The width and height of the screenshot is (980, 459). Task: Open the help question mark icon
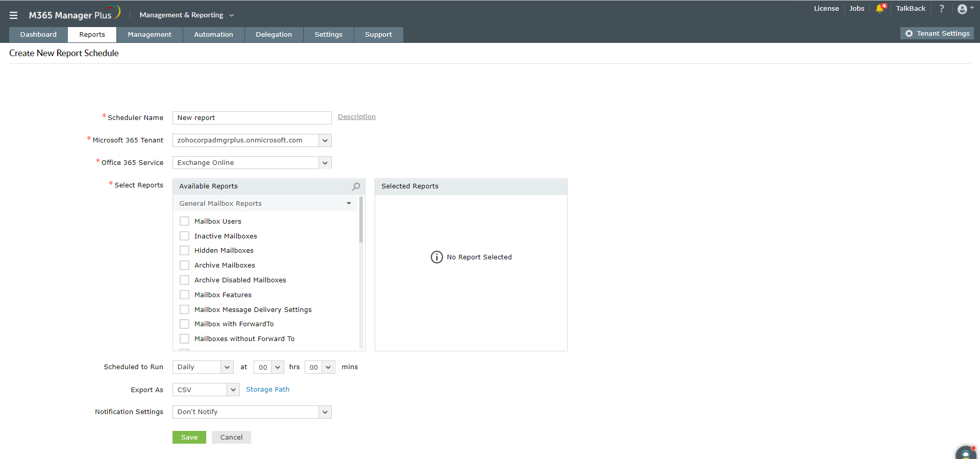tap(942, 9)
